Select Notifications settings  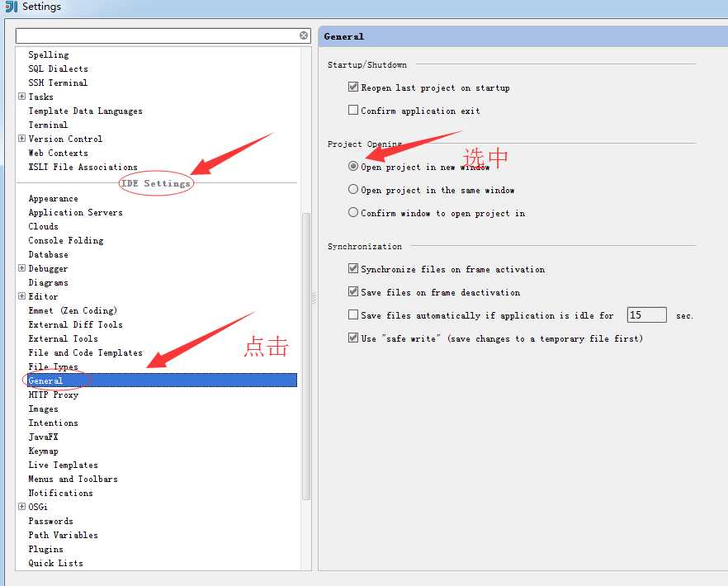61,493
